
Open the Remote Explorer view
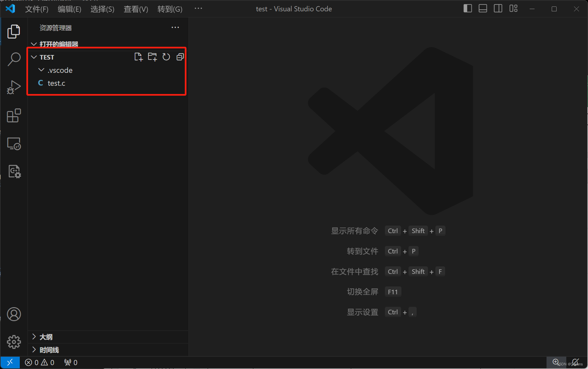pyautogui.click(x=14, y=143)
